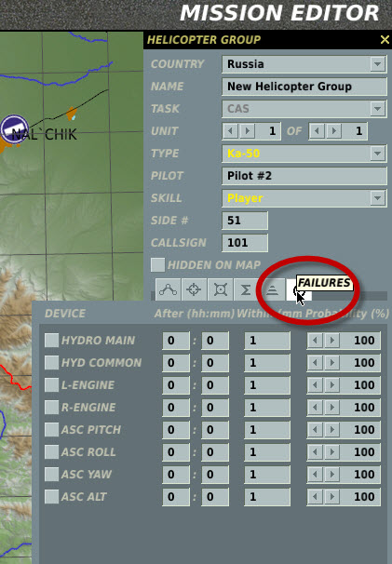Open the TASK dropdown showing CAS
Screen dimensions: 392x564
click(x=304, y=109)
